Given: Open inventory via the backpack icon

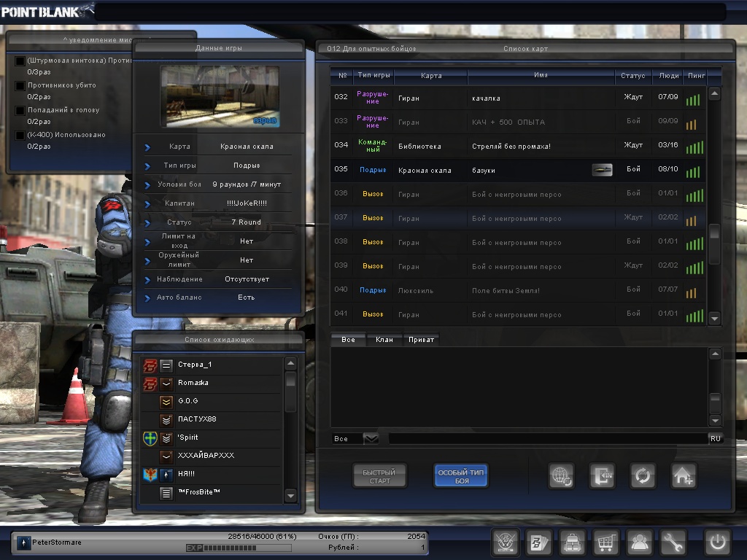Looking at the screenshot, I should (572, 542).
